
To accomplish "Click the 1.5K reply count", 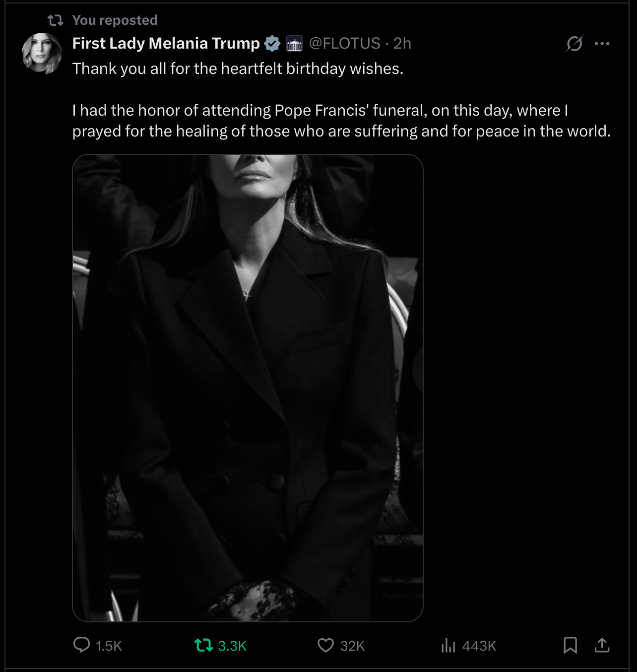I will point(109,646).
